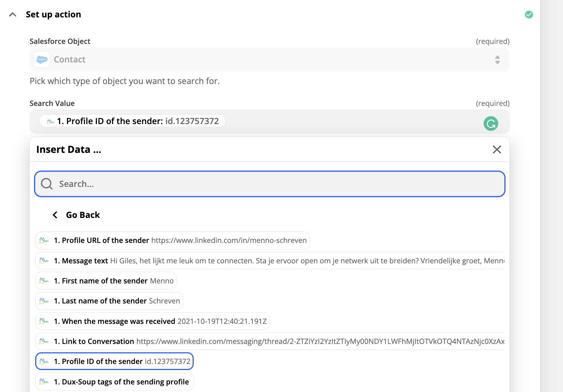Viewport: 563px width, 392px height.
Task: Click the Insert Data ... title
Action: [69, 149]
